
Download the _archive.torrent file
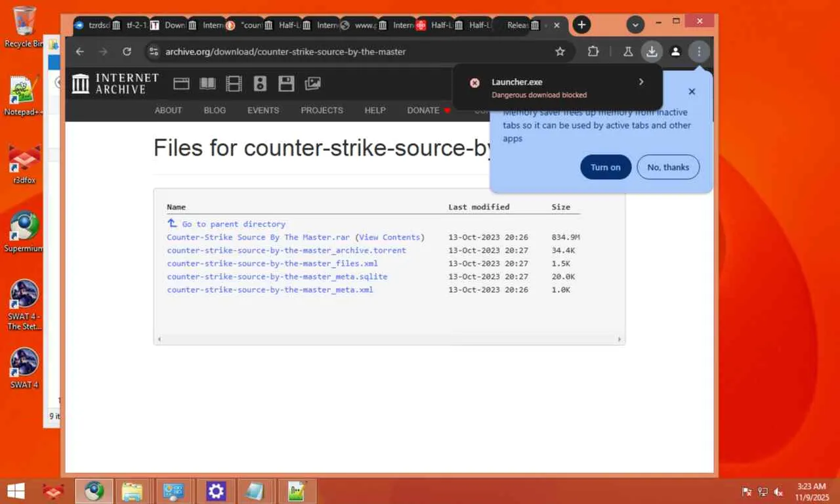[x=287, y=250]
